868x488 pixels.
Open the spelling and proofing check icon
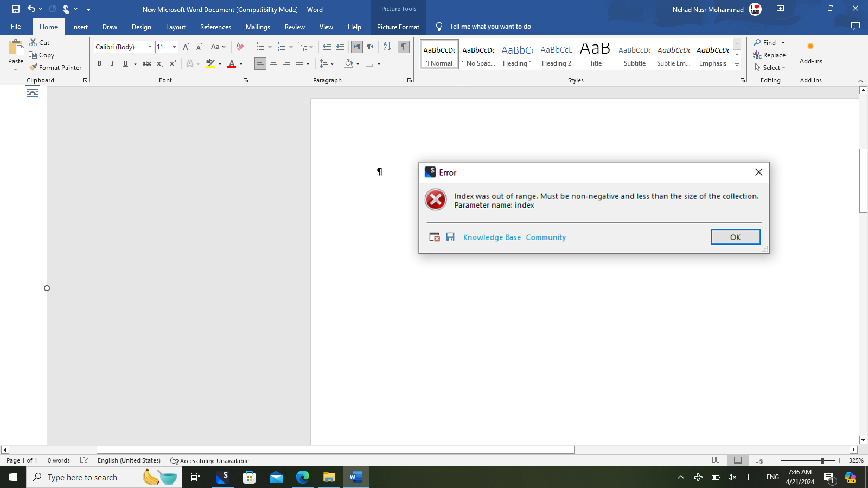coord(84,460)
